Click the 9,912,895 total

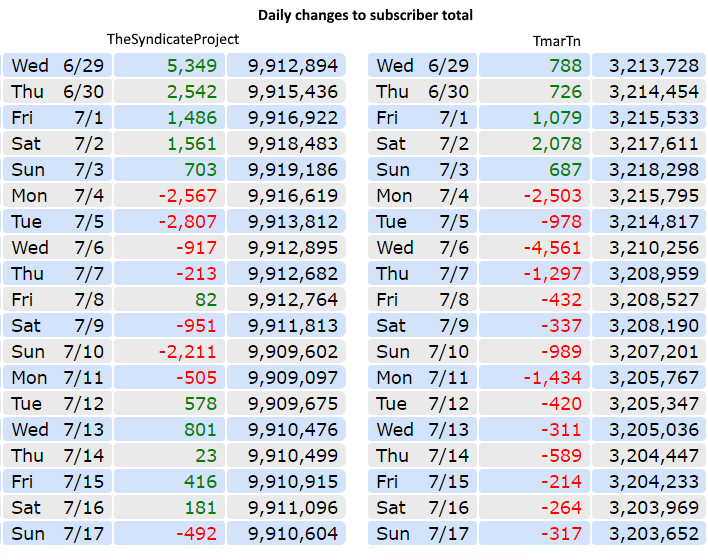tap(293, 248)
